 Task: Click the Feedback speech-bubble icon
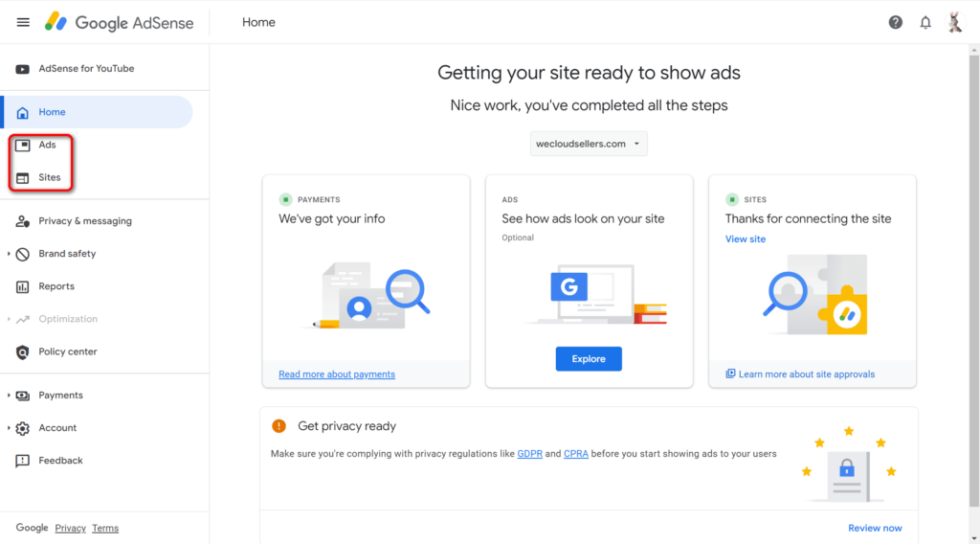tap(23, 461)
